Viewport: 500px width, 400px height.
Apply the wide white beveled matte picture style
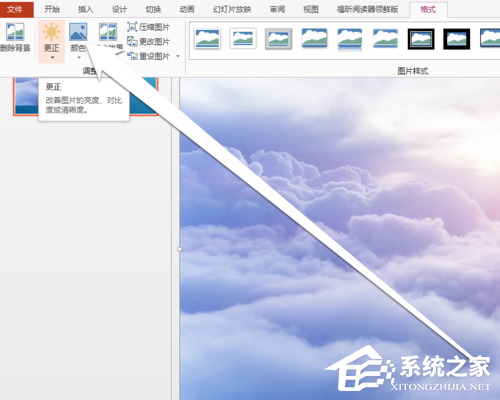(x=243, y=39)
